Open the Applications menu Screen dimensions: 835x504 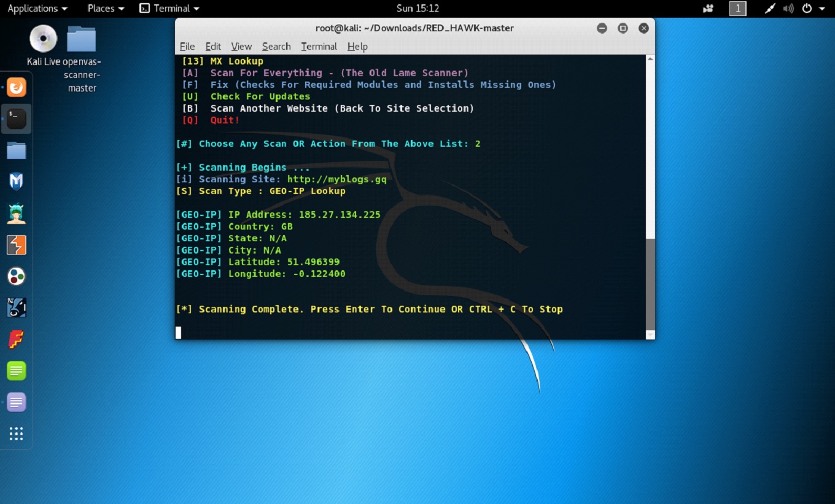[37, 9]
